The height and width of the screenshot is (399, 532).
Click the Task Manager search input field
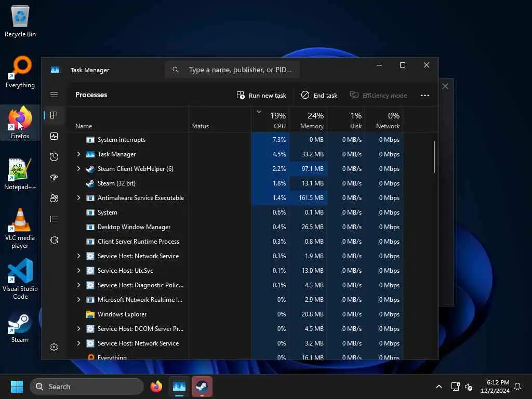[232, 70]
